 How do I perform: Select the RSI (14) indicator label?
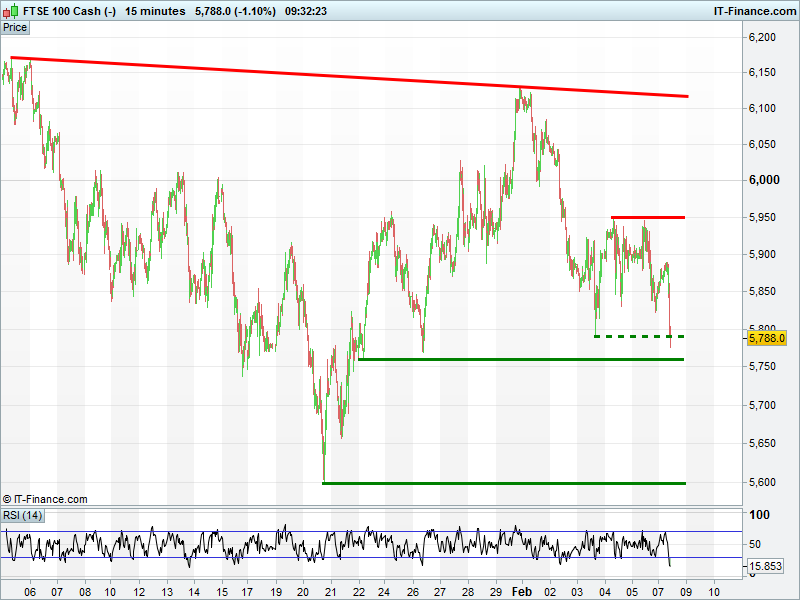click(22, 515)
